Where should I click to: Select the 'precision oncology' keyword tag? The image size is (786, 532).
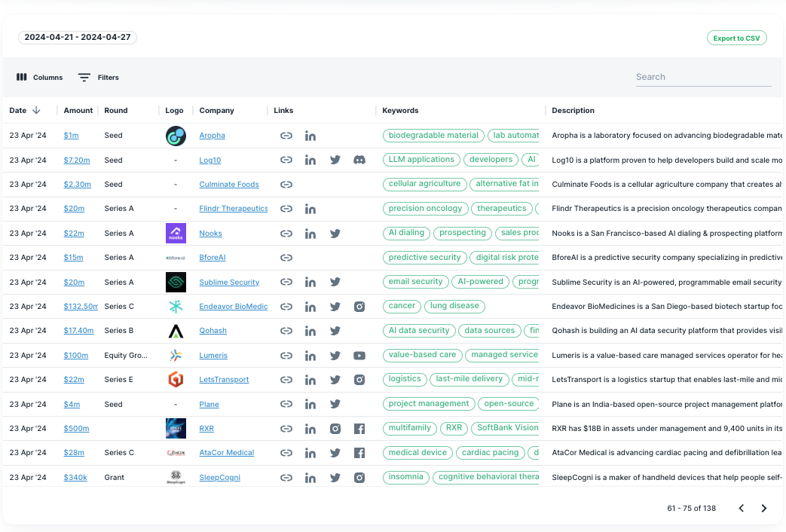[x=425, y=209]
